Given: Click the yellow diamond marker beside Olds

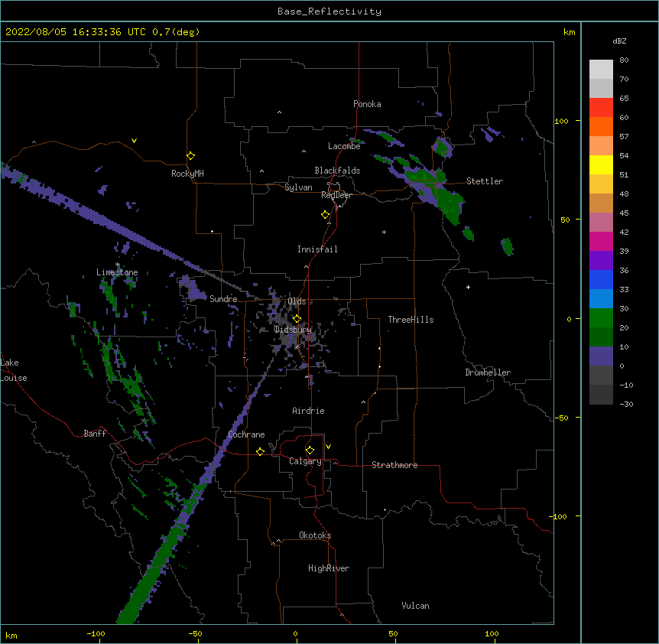Looking at the screenshot, I should (297, 319).
